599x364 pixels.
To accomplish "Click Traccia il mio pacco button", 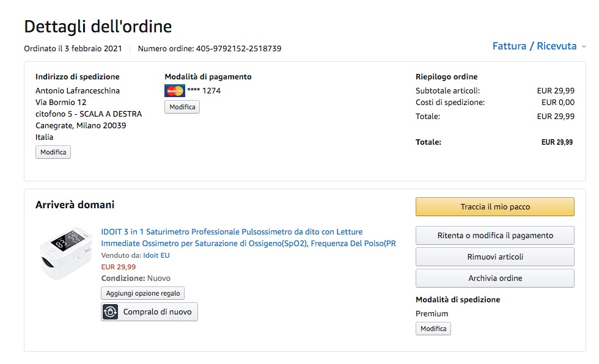I will tap(494, 207).
